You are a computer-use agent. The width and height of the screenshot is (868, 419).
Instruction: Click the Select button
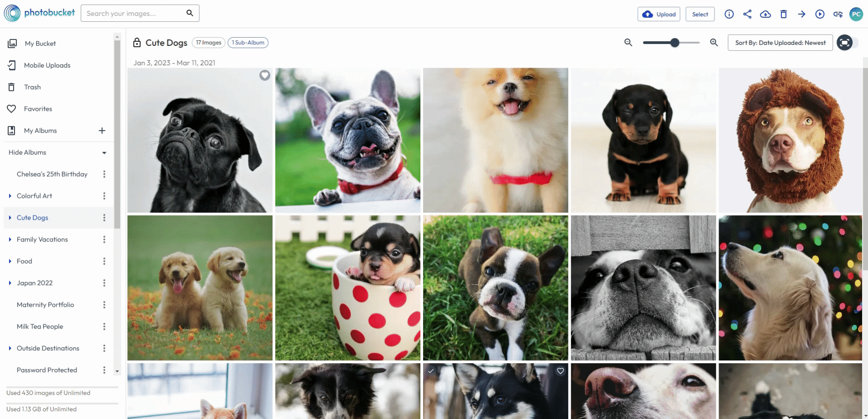click(x=700, y=14)
